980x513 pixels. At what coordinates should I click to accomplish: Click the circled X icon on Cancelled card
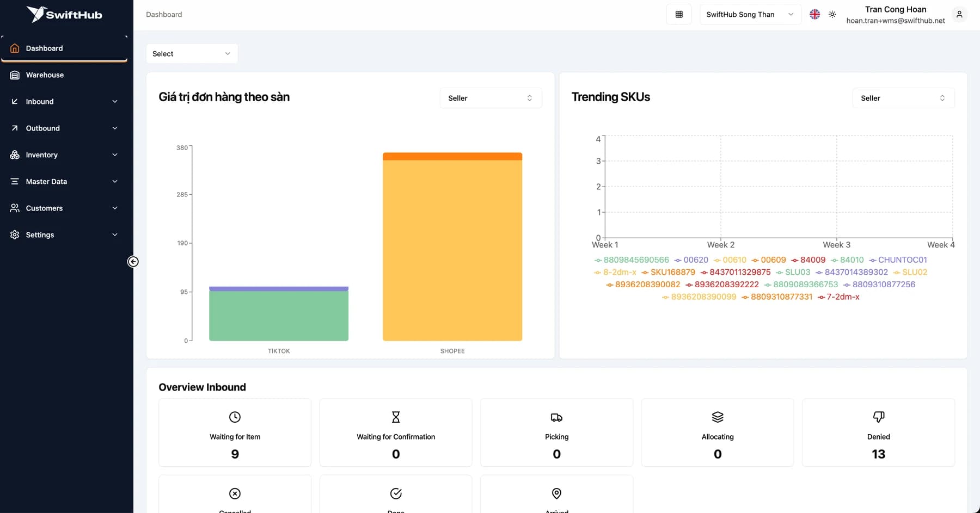[x=235, y=493]
